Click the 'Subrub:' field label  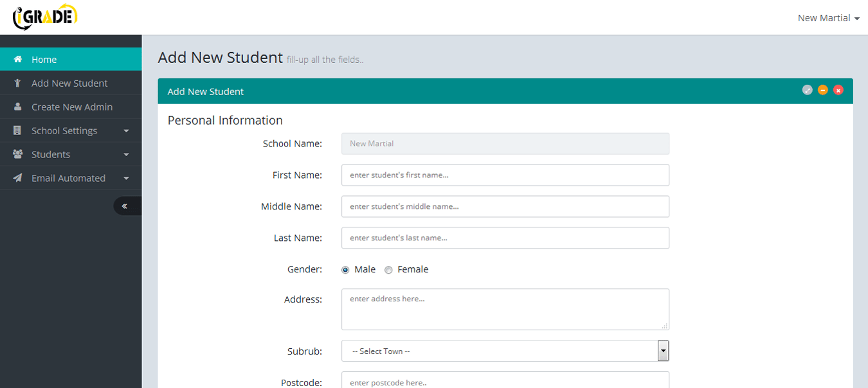click(x=305, y=351)
